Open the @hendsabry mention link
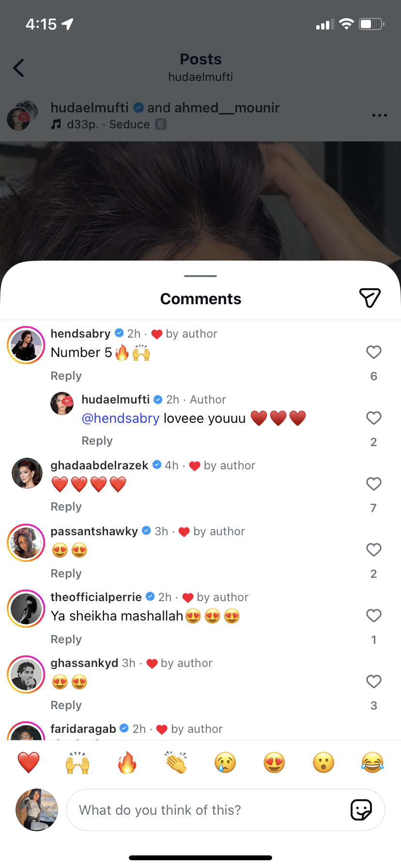 point(121,418)
